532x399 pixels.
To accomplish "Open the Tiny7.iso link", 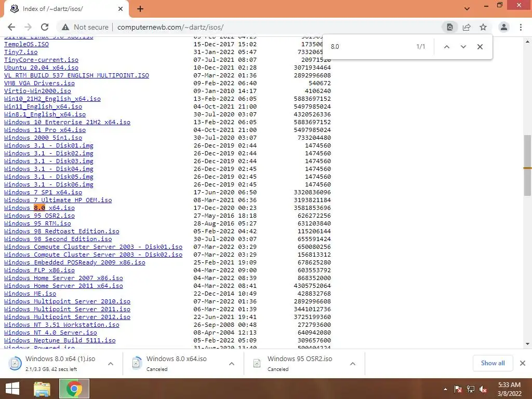I will pyautogui.click(x=21, y=52).
